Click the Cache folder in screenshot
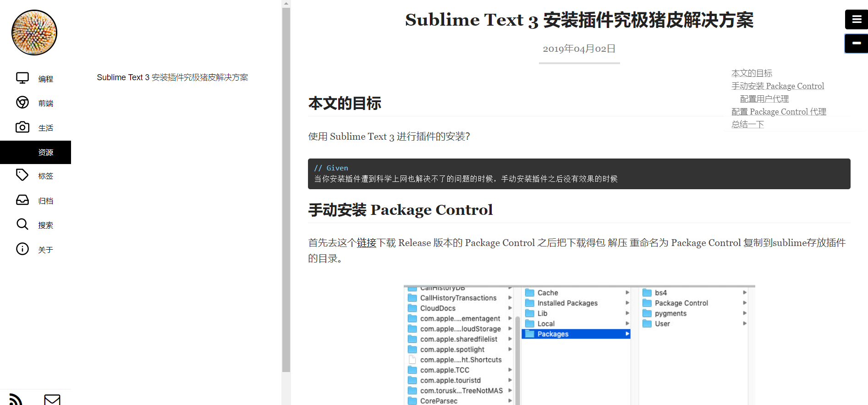868x405 pixels. coord(548,293)
